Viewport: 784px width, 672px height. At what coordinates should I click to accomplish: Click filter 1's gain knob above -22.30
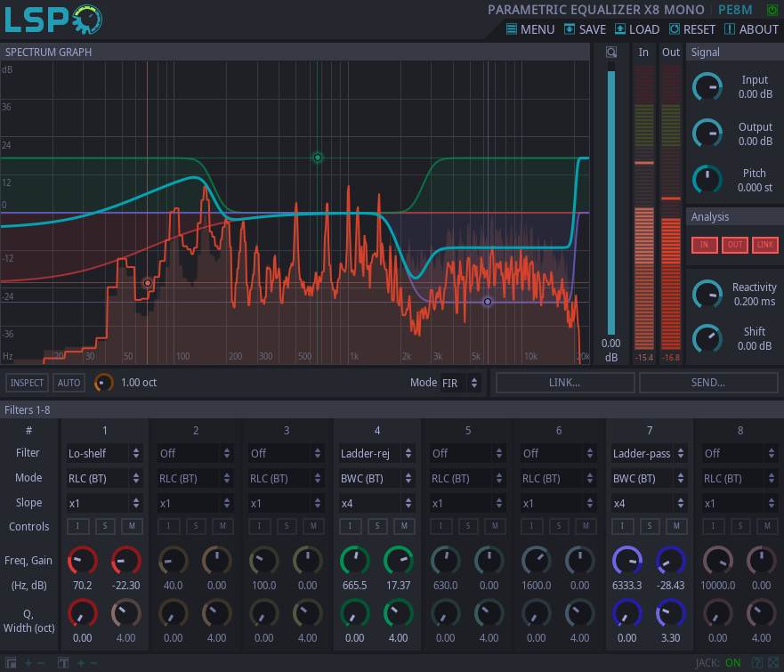126,561
